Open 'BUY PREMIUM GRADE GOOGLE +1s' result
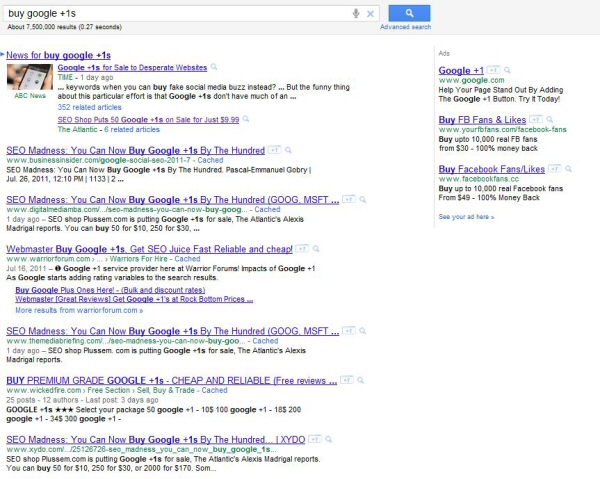Image resolution: width=600 pixels, height=479 pixels. point(171,381)
